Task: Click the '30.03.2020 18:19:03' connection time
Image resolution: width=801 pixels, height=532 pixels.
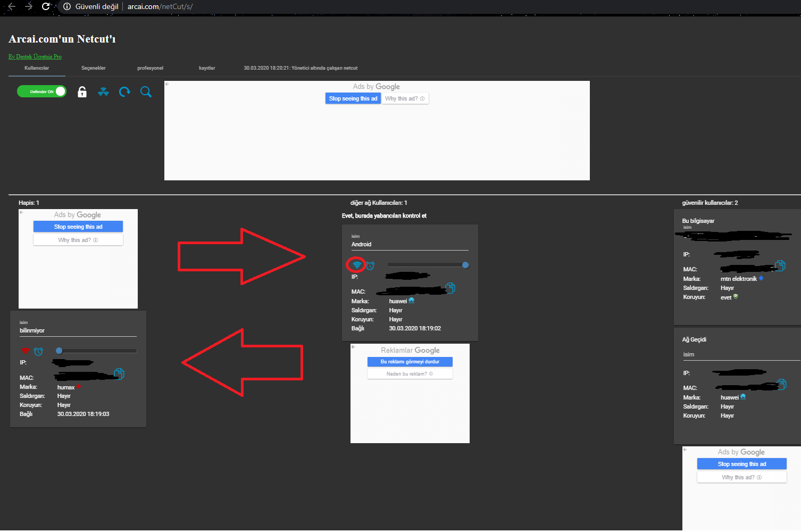Action: point(83,414)
